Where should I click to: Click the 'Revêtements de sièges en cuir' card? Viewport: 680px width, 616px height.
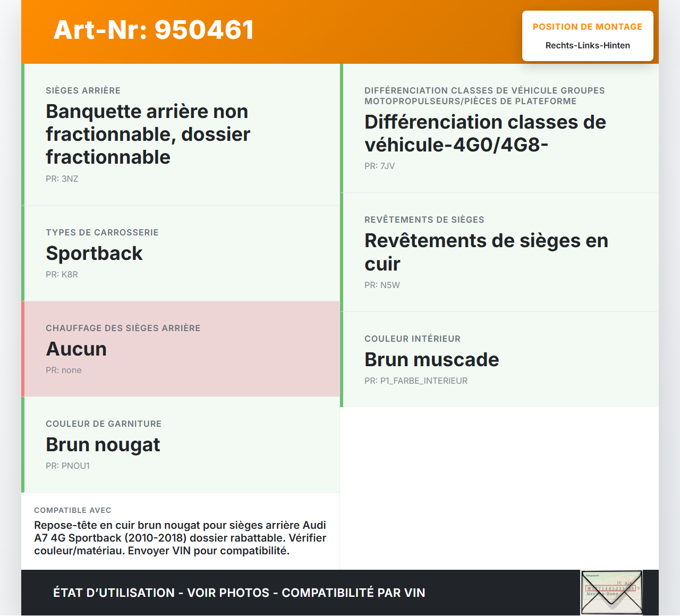[500, 252]
